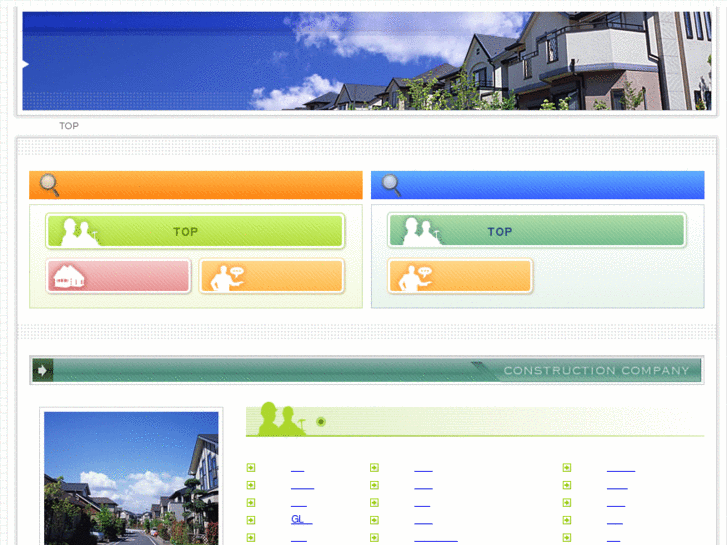The height and width of the screenshot is (545, 727).
Task: Click the arrow icon on the CONSTRUCTION COMPANY bar
Action: click(x=43, y=370)
